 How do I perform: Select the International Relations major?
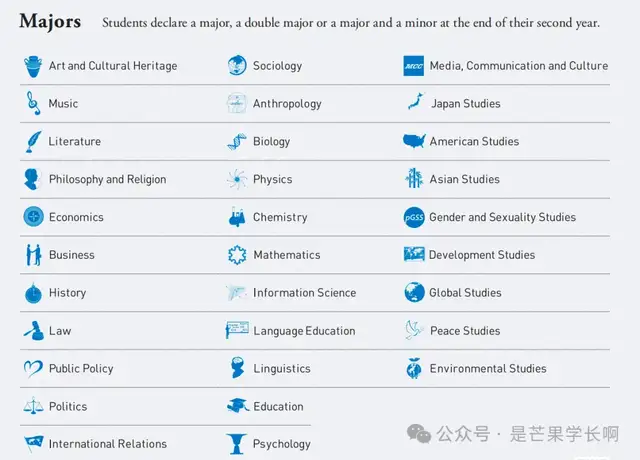(107, 444)
